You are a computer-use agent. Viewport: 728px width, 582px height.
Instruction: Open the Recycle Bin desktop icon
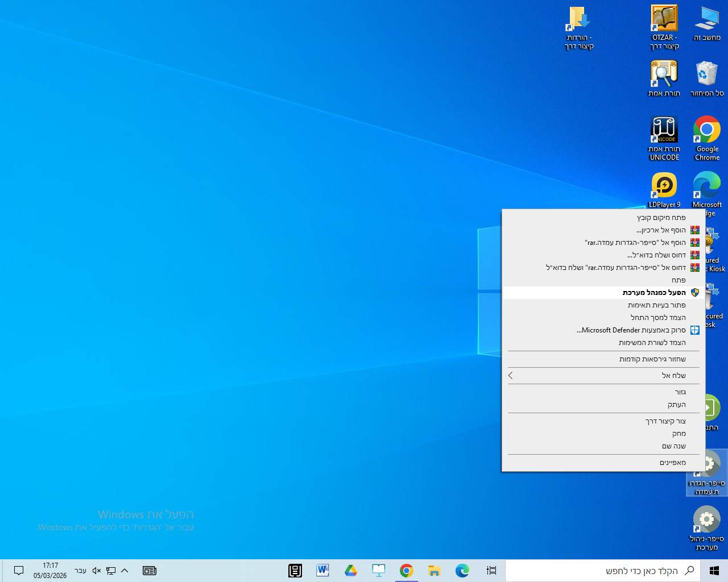click(706, 78)
